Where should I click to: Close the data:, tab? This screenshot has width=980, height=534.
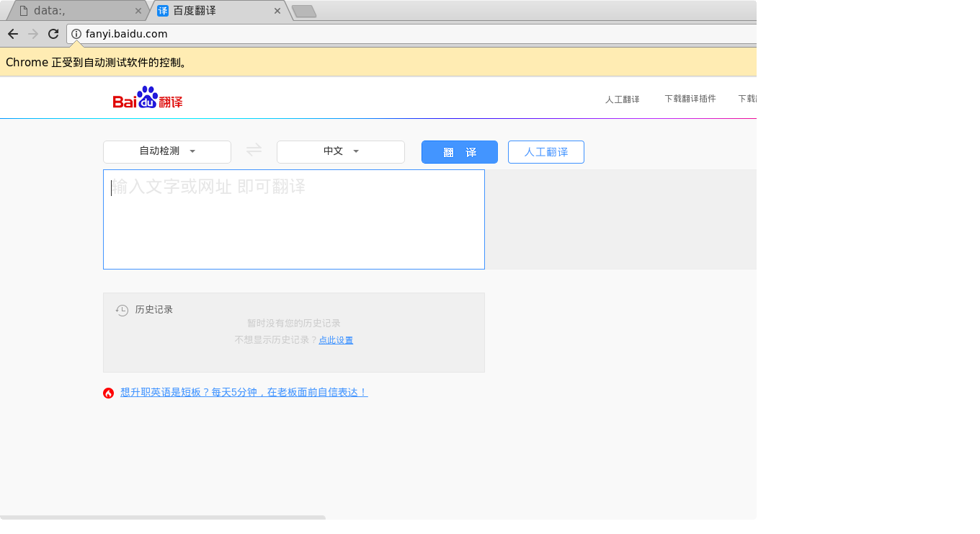(138, 11)
